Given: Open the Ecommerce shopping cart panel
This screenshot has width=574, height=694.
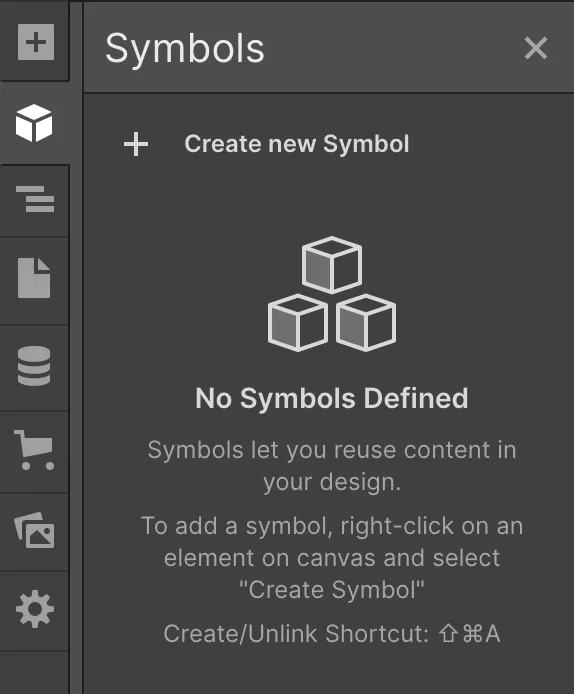Looking at the screenshot, I should coord(35,450).
